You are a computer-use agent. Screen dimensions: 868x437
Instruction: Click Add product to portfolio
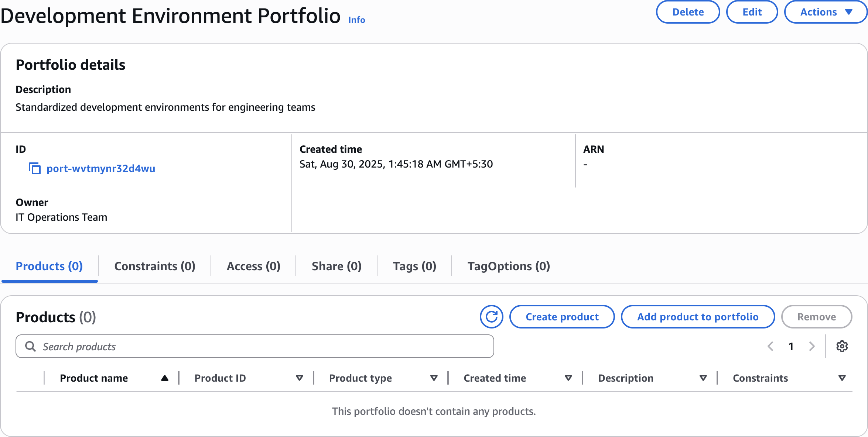click(x=697, y=317)
